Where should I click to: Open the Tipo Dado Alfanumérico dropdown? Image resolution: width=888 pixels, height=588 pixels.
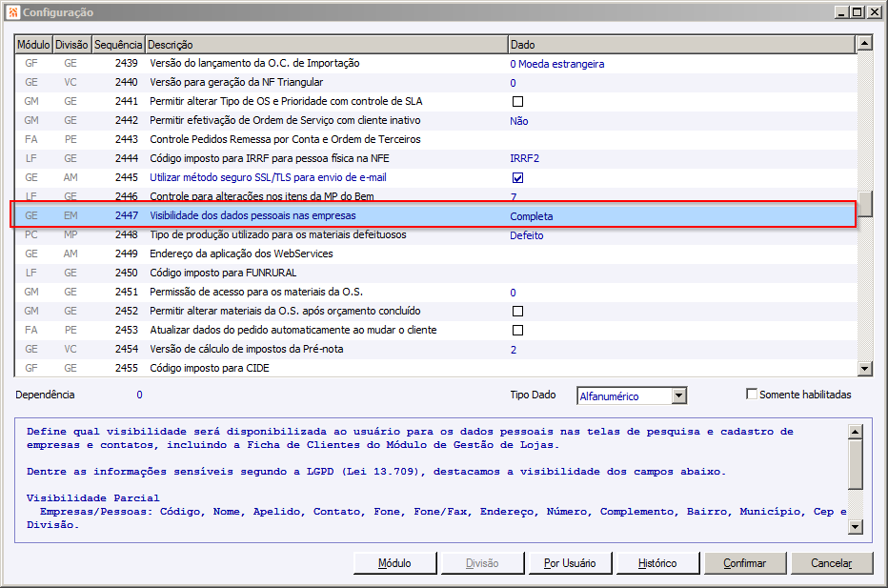tap(679, 395)
